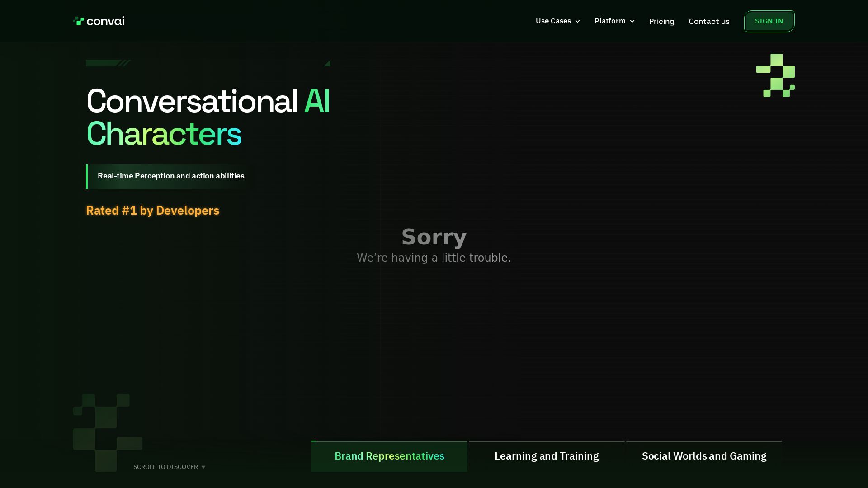The height and width of the screenshot is (488, 868).
Task: Click the Convai logo in header
Action: [x=99, y=21]
